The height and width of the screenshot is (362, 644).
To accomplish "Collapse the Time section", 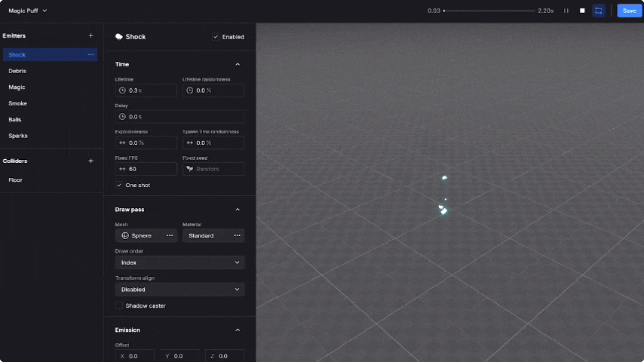I will coord(238,64).
